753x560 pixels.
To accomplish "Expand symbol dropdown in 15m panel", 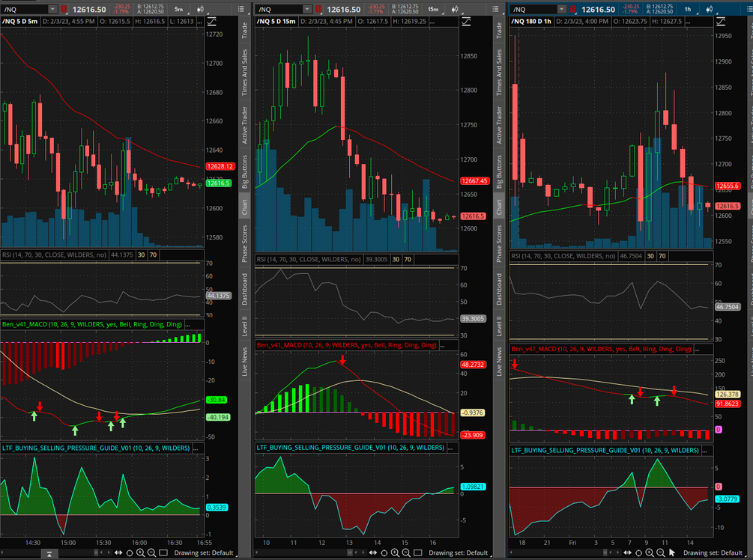I will (x=307, y=9).
